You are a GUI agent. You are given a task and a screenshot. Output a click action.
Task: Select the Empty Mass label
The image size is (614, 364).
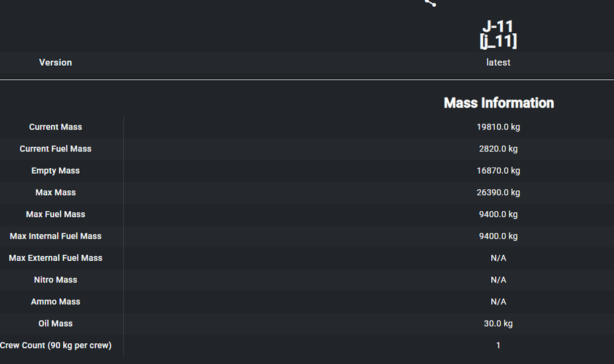pos(55,171)
